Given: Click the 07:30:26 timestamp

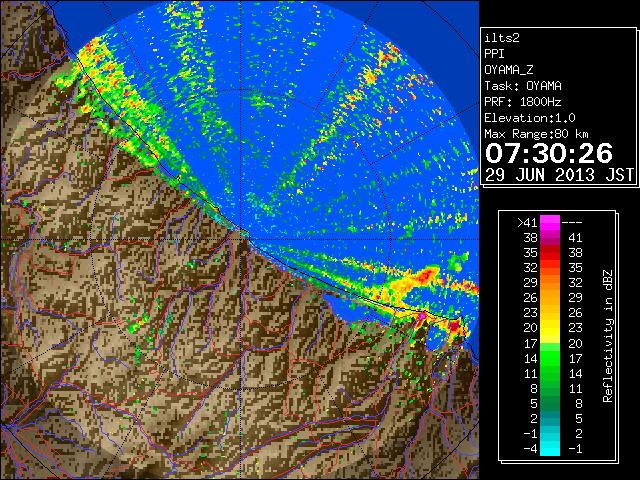Looking at the screenshot, I should click(x=549, y=153).
